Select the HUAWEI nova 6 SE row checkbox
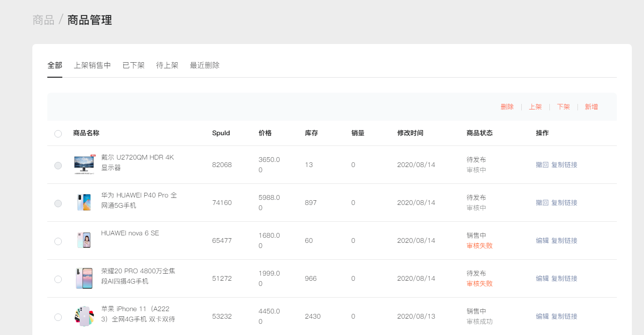Screen dimensions: 644x335 click(x=58, y=241)
